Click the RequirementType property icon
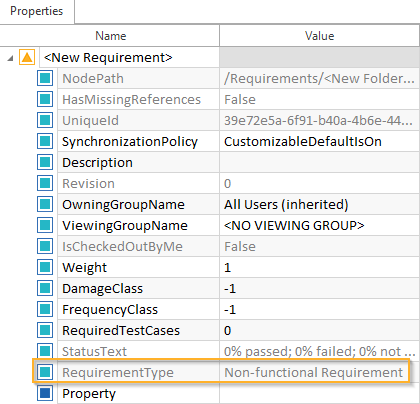The image size is (420, 404). tap(45, 372)
